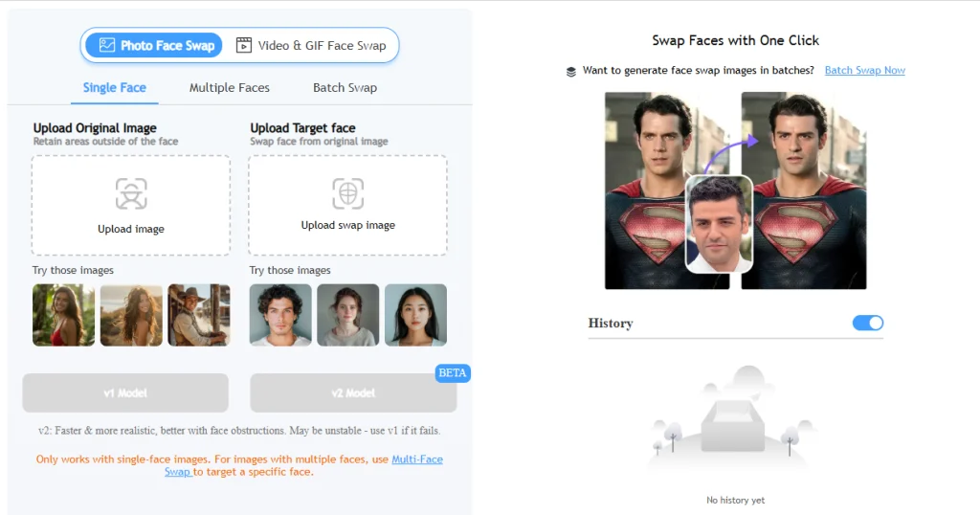The image size is (980, 515).
Task: Click the globe-face icon in Upload swap image box
Action: point(347,192)
